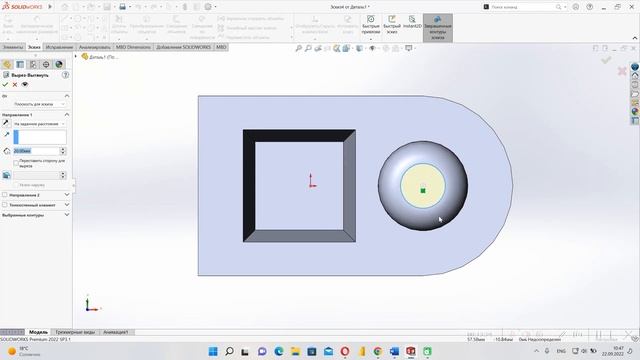Open the DisplayManager tab icon
Viewport: 640px width, 360px height.
tap(59, 64)
